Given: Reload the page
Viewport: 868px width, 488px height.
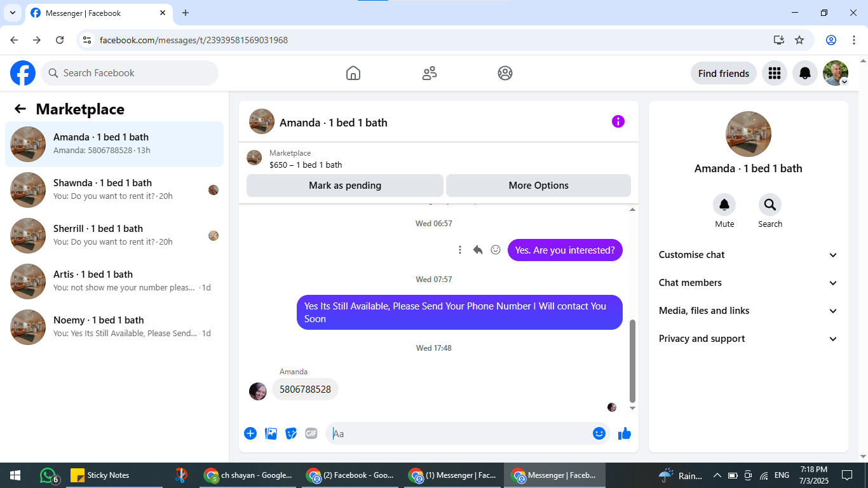Looking at the screenshot, I should (60, 40).
